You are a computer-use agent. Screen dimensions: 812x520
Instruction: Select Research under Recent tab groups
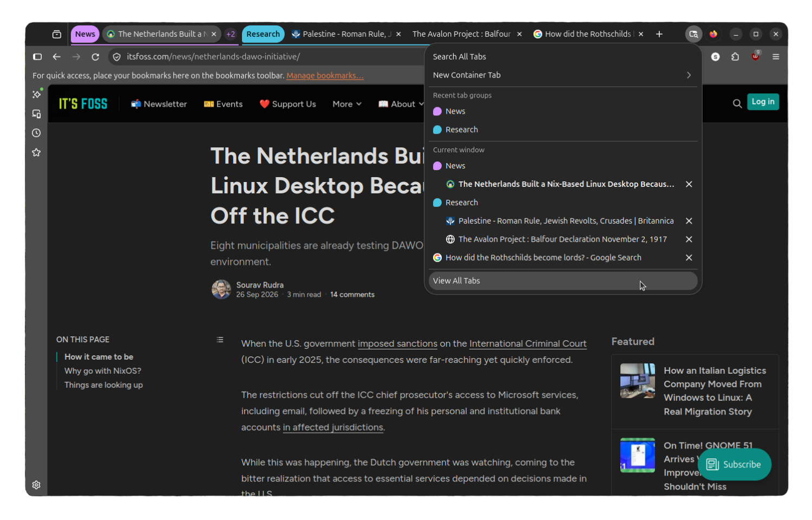point(563,130)
